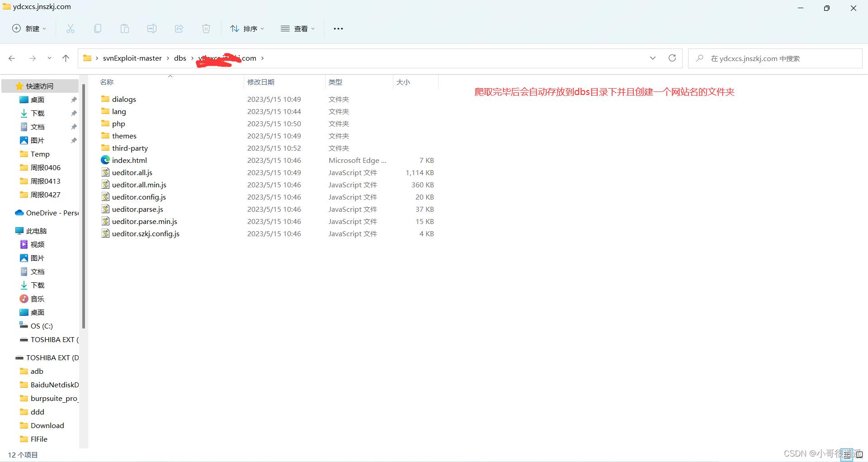Image resolution: width=868 pixels, height=462 pixels.
Task: Expand the address bar history dropdown
Action: pos(653,58)
